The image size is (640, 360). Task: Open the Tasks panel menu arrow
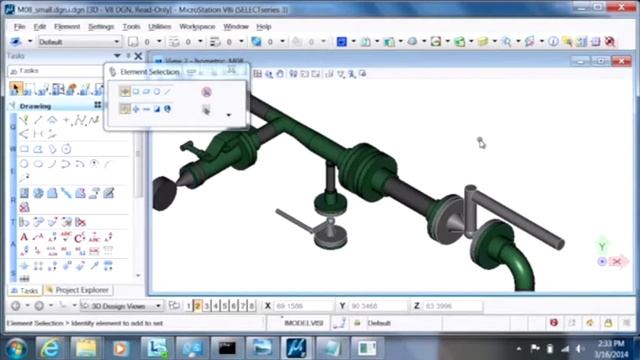[x=117, y=56]
